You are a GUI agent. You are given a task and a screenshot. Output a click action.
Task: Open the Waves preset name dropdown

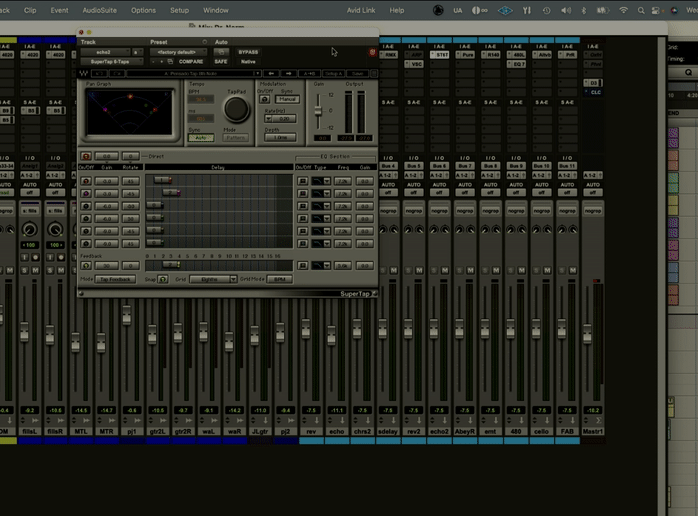pyautogui.click(x=194, y=73)
